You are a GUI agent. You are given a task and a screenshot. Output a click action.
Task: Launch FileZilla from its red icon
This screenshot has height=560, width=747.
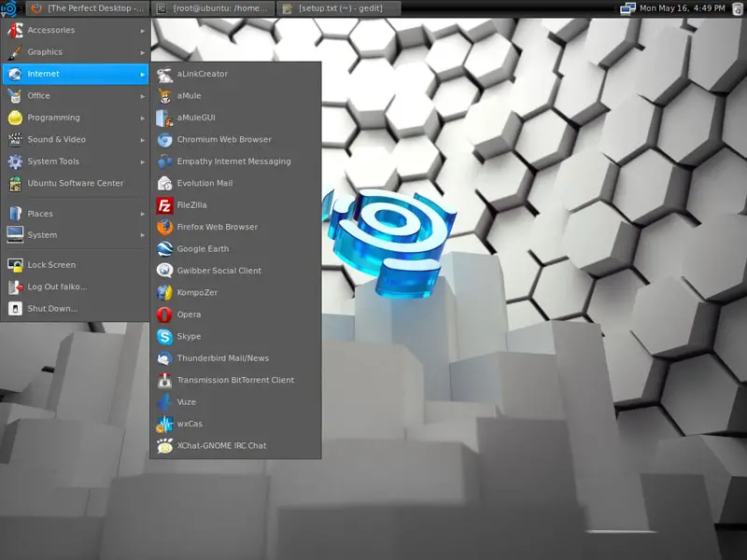(x=165, y=205)
